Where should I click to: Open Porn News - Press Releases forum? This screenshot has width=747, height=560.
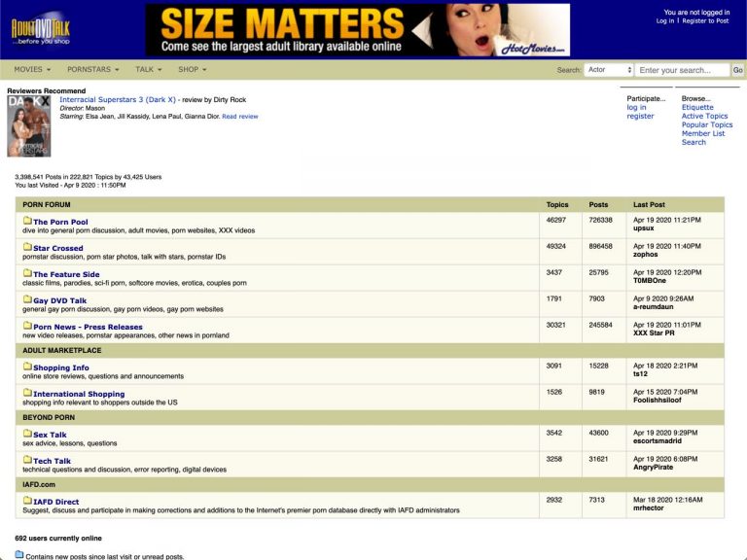(88, 327)
